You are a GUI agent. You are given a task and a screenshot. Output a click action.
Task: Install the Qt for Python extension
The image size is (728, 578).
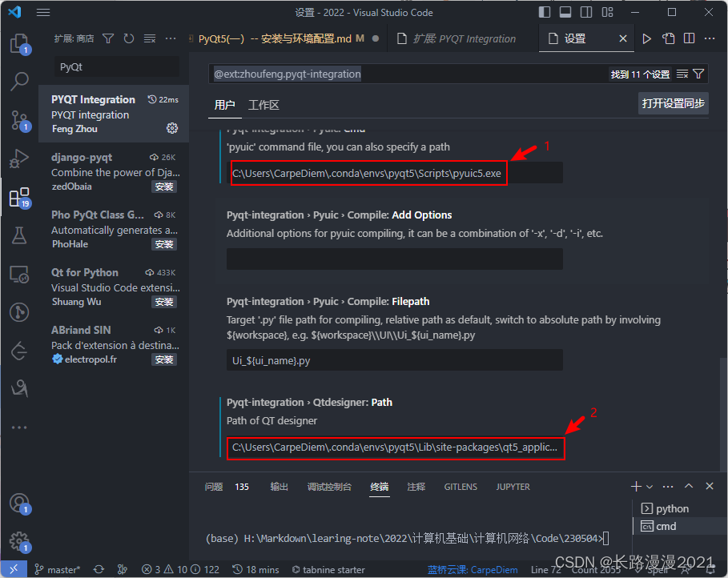pos(164,302)
